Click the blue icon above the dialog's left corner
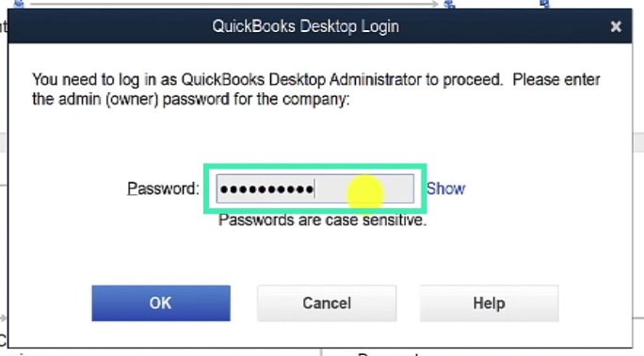This screenshot has height=356, width=644. click(19, 4)
